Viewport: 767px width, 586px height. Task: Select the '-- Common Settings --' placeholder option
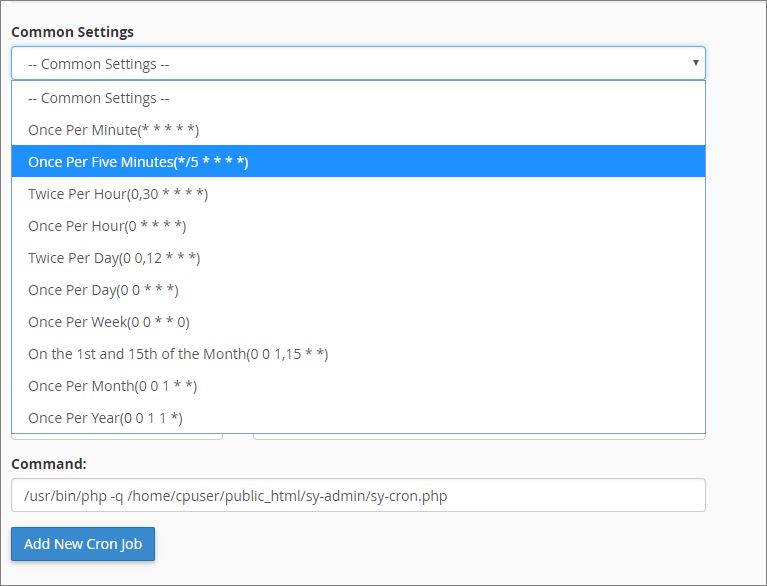pyautogui.click(x=358, y=98)
